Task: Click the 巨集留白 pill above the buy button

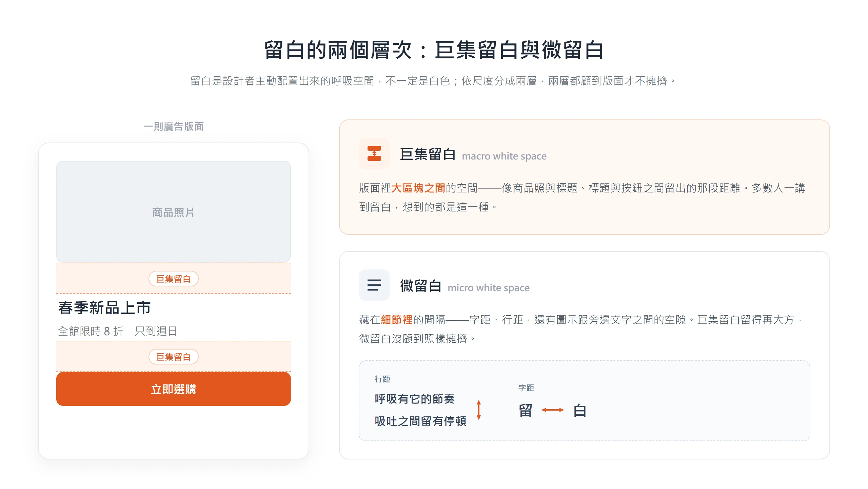Action: click(174, 357)
